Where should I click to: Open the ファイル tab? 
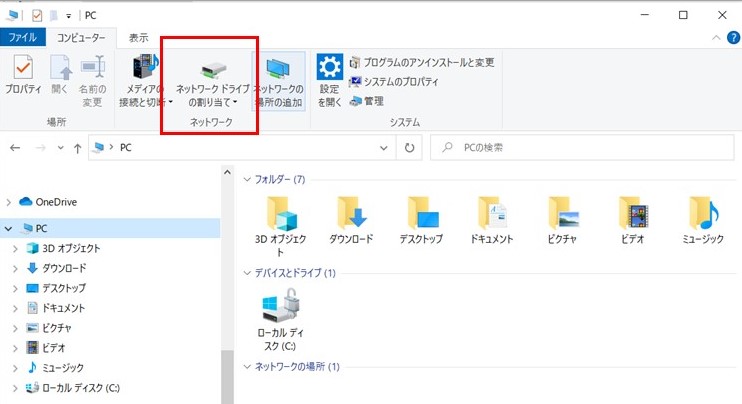(23, 37)
